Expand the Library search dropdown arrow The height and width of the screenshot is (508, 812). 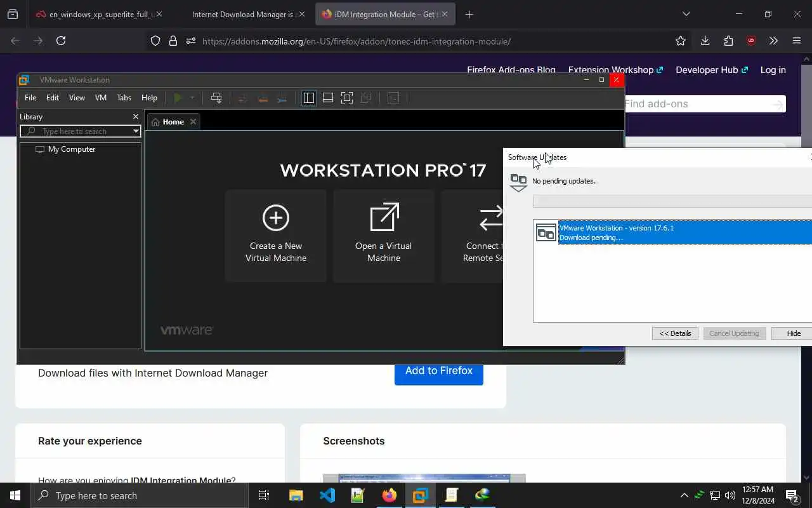(x=136, y=131)
